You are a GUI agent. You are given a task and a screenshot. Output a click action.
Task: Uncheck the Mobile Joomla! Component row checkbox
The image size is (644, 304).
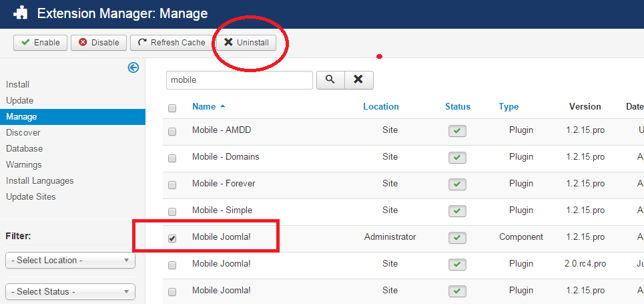click(x=172, y=239)
